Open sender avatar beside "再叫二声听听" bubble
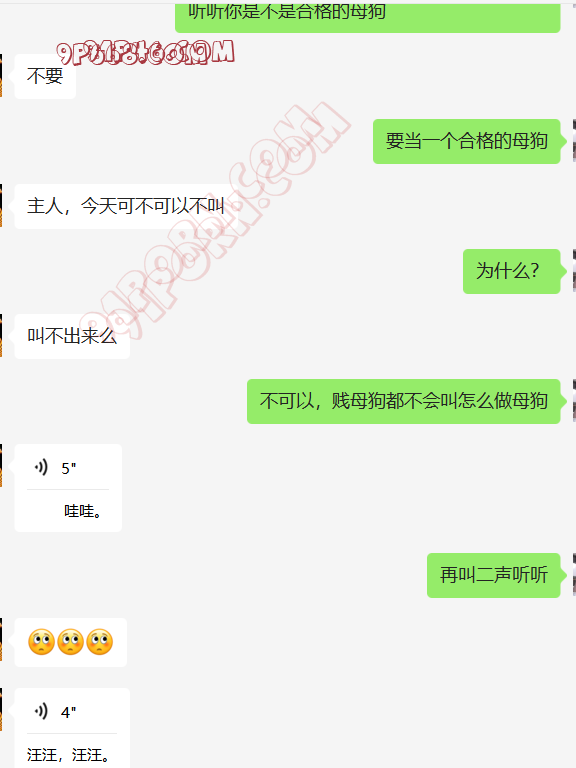Viewport: 576px width, 768px height. [x=574, y=575]
